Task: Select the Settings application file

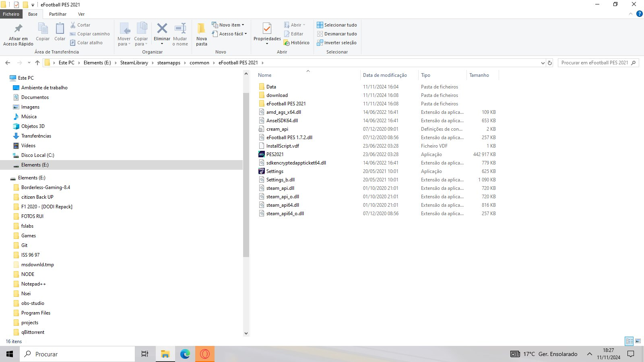Action: pyautogui.click(x=275, y=171)
